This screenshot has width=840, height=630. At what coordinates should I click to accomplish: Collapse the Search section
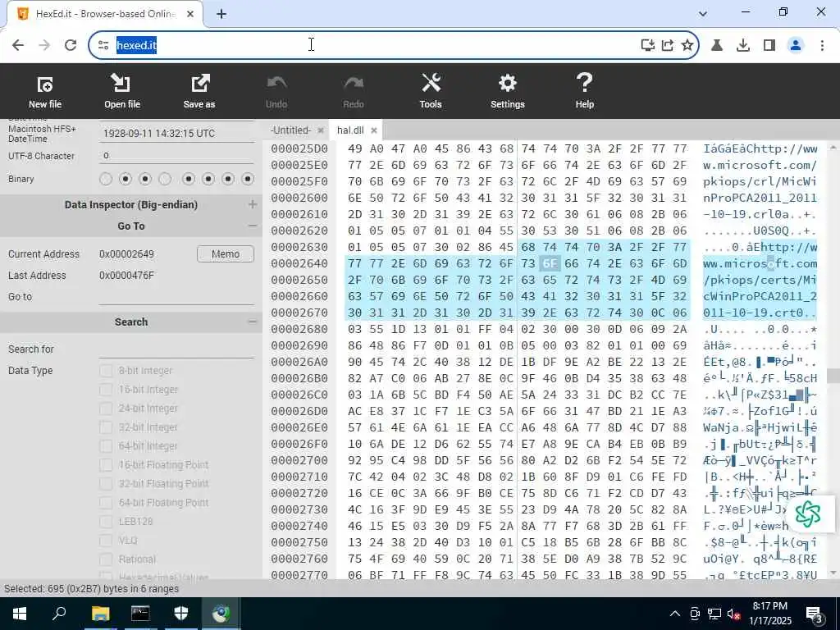[253, 322]
